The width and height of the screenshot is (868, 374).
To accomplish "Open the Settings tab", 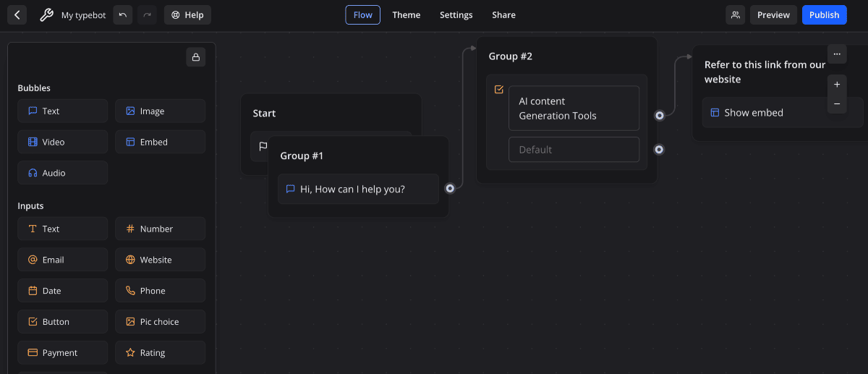I will pyautogui.click(x=456, y=15).
